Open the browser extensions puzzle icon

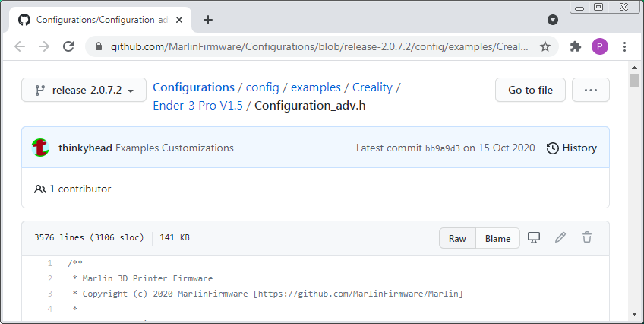575,46
